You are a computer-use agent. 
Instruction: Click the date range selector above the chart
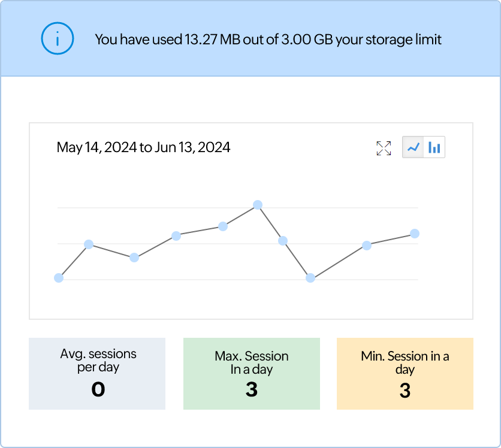143,147
